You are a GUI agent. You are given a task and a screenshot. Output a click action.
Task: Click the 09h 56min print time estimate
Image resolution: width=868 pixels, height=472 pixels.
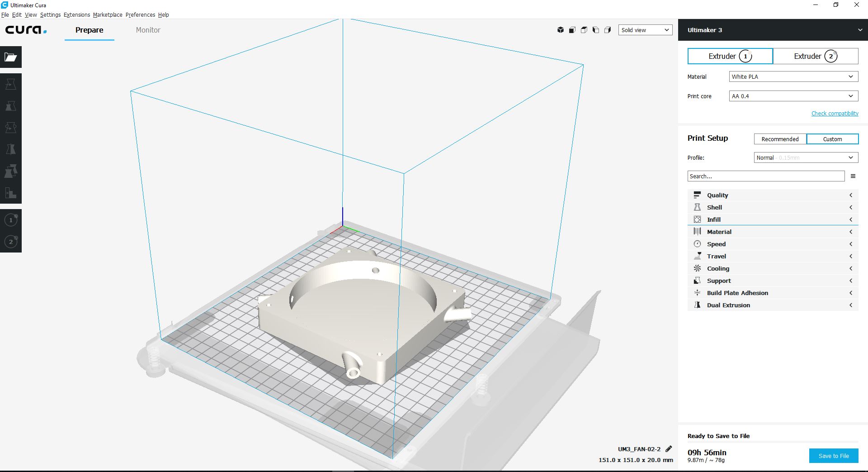707,452
